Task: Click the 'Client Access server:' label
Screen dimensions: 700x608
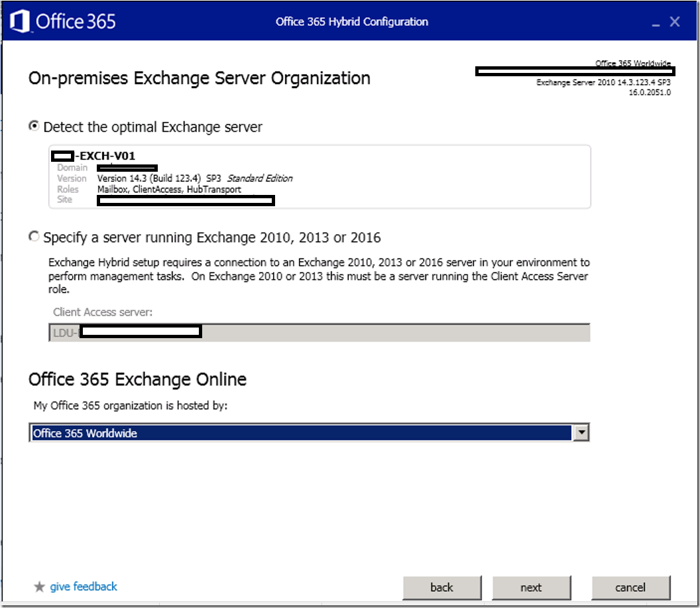Action: click(x=103, y=312)
